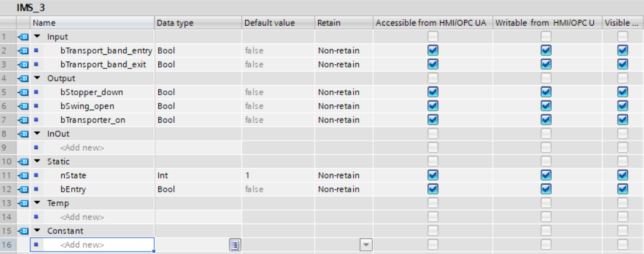Click the blue square marker beside bEntry
The image size is (644, 254).
pos(36,189)
